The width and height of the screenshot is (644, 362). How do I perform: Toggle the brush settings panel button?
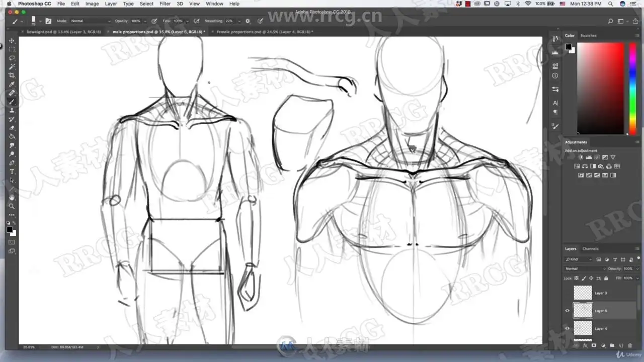48,21
